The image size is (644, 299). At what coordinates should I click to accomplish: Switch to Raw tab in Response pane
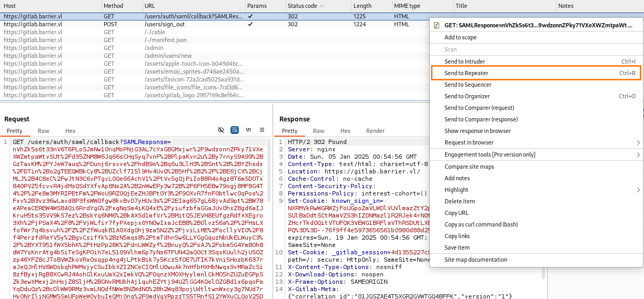318,131
